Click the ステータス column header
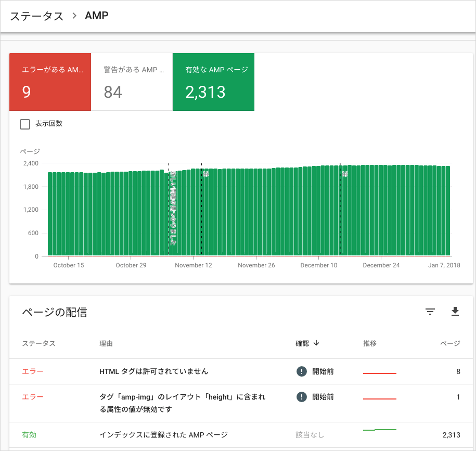476x451 pixels. point(38,343)
